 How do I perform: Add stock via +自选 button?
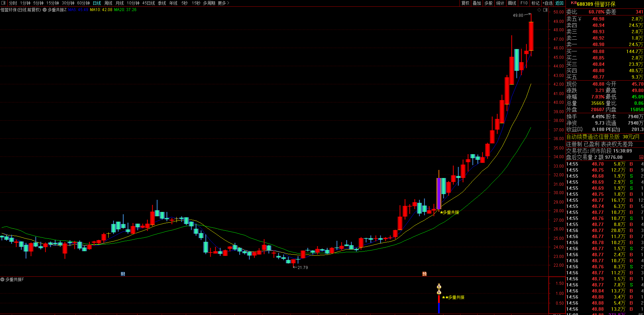[x=547, y=3]
